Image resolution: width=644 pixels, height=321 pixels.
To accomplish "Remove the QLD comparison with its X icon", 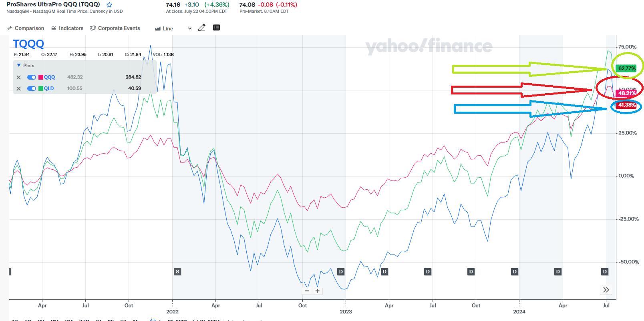I will [18, 88].
